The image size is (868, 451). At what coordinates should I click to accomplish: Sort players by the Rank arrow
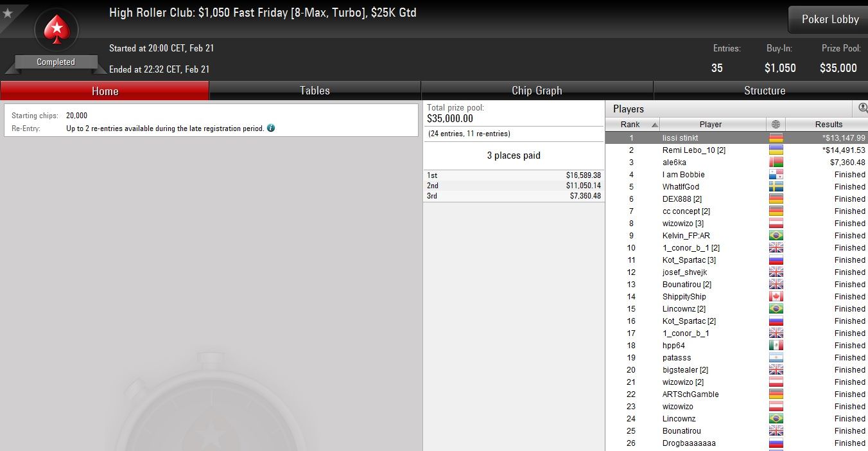654,125
